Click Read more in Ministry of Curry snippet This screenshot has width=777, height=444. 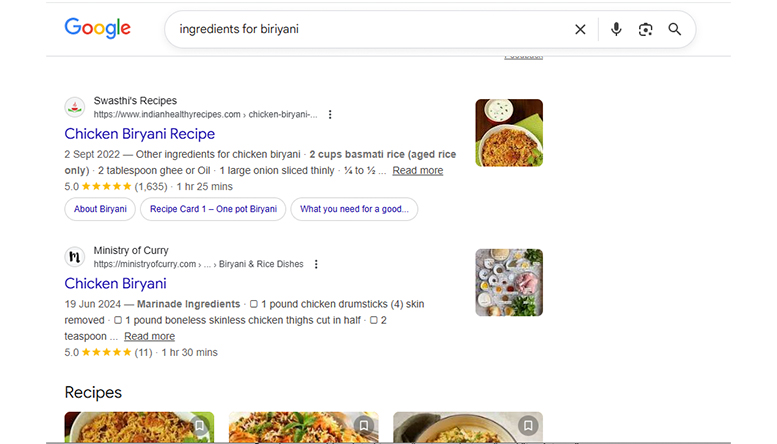click(x=150, y=336)
